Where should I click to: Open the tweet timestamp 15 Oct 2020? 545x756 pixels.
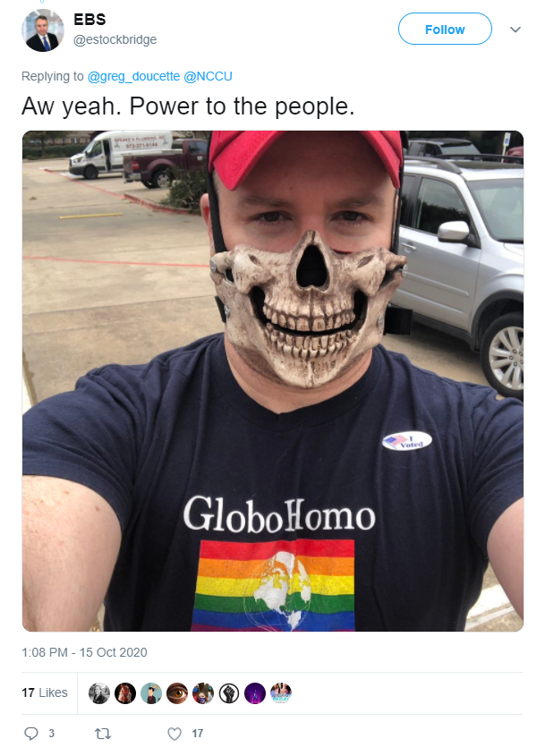(84, 652)
